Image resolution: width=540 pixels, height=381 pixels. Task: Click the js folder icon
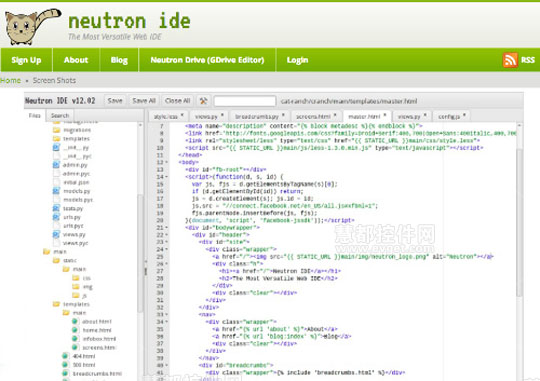pyautogui.click(x=76, y=295)
